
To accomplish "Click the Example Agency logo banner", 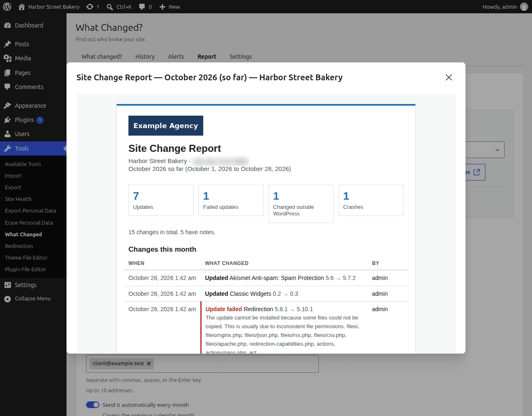I will (166, 126).
